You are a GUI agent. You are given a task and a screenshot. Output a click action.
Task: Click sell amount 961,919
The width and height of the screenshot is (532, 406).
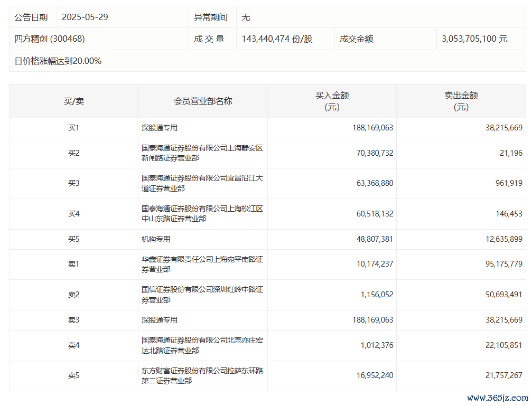509,184
